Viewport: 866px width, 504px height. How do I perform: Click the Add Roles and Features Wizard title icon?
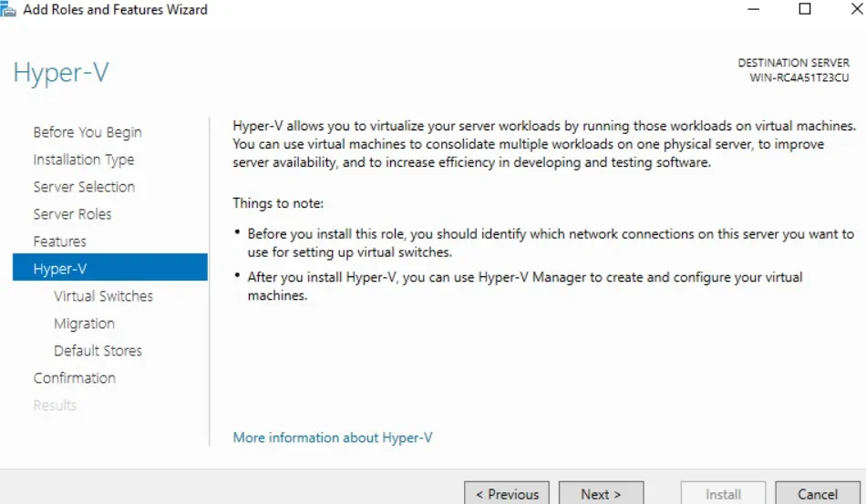click(x=8, y=9)
